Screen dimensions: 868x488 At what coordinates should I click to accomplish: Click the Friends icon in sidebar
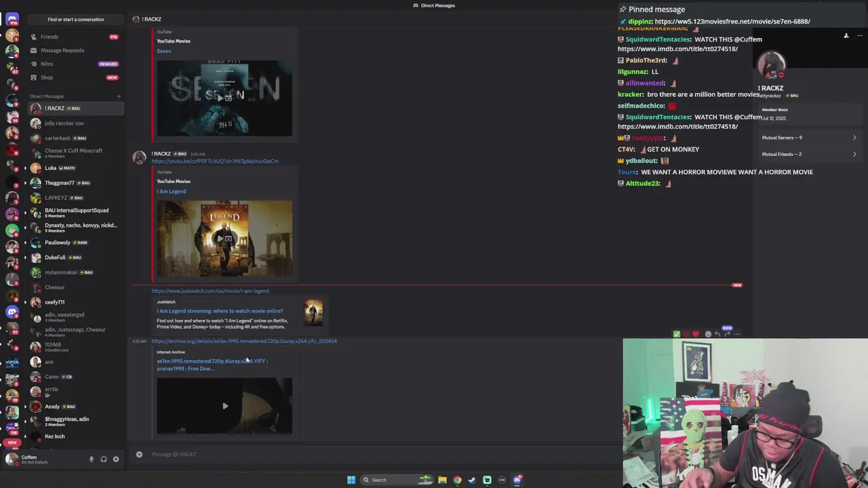(x=34, y=37)
